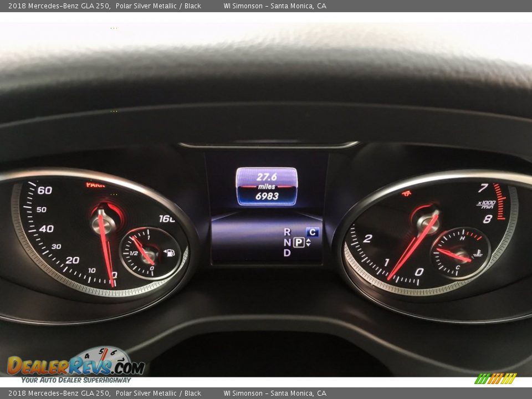Select the D gear letter

[x=287, y=253]
